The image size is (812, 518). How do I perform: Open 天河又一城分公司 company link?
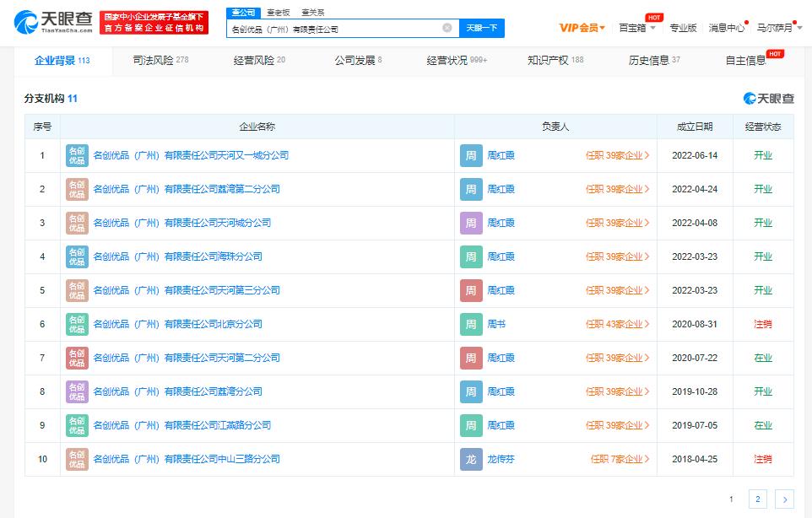point(191,155)
